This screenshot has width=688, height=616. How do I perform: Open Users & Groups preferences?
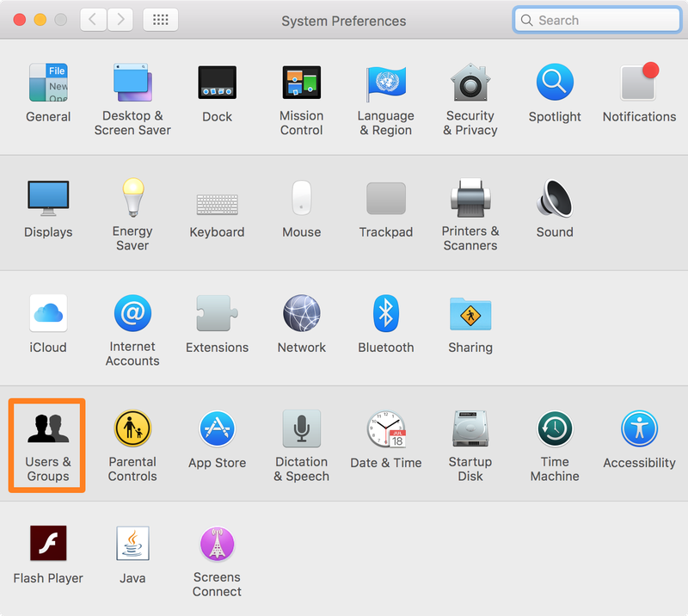[47, 445]
